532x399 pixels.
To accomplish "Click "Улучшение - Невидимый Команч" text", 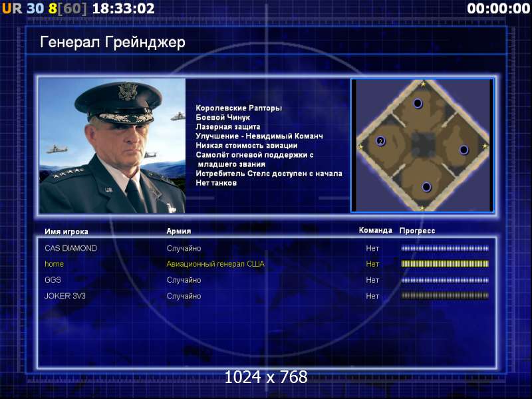I will click(x=259, y=136).
